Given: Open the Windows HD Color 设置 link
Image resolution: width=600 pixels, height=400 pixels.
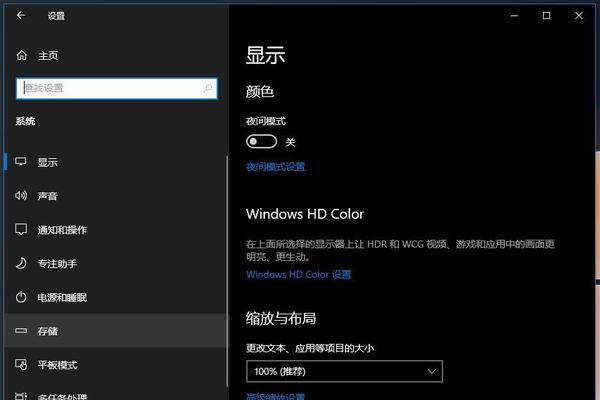Looking at the screenshot, I should (x=298, y=274).
